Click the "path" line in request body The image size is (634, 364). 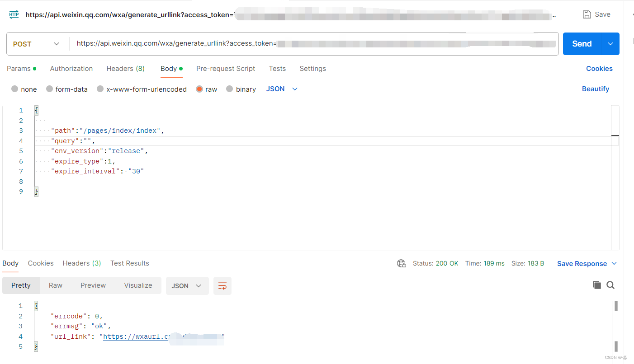pyautogui.click(x=108, y=131)
